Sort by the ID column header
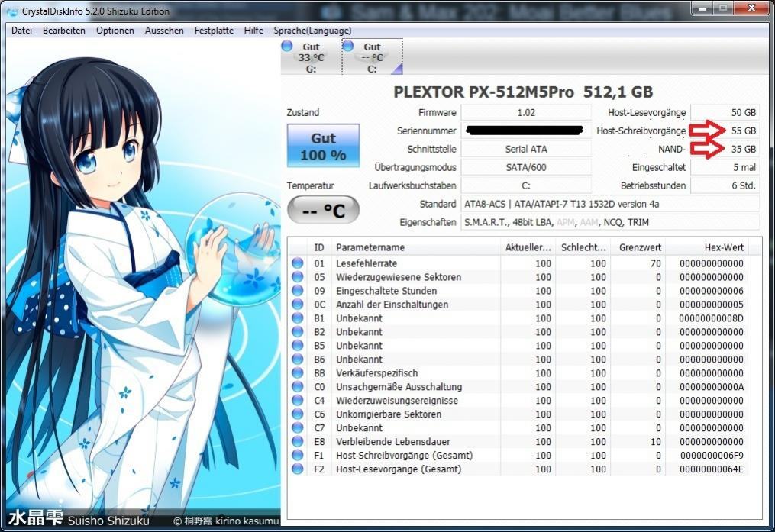This screenshot has width=775, height=532. (x=319, y=247)
